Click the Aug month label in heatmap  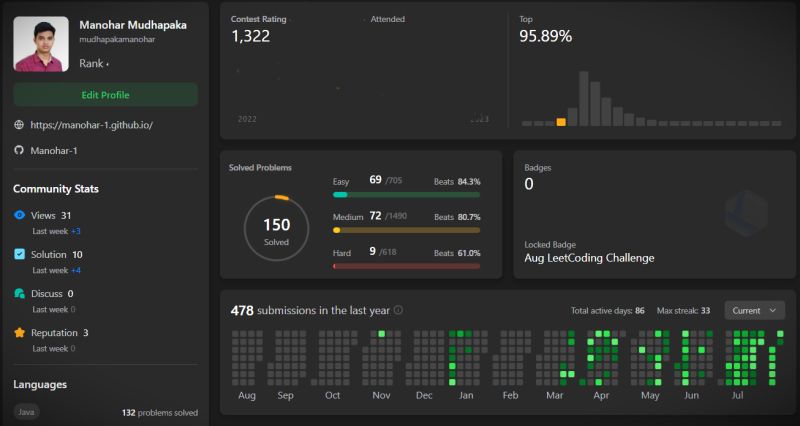pyautogui.click(x=247, y=395)
